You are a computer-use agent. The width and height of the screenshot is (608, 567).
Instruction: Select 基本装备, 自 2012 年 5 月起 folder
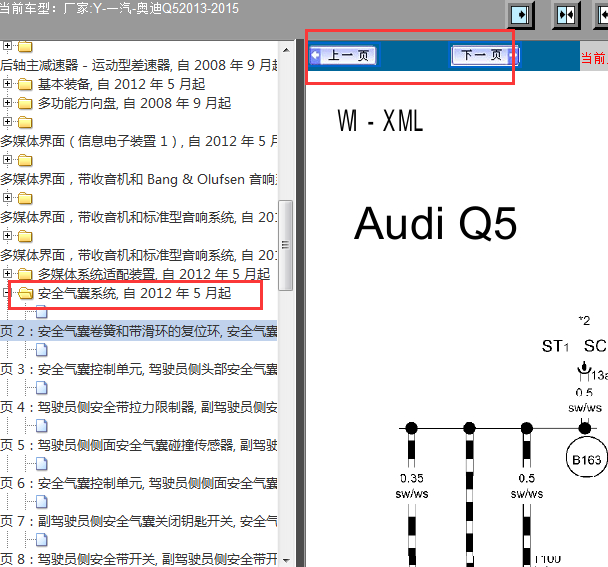(121, 84)
